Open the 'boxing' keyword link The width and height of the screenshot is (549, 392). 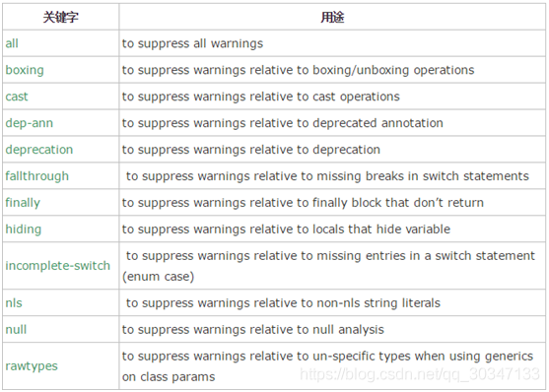pyautogui.click(x=25, y=70)
